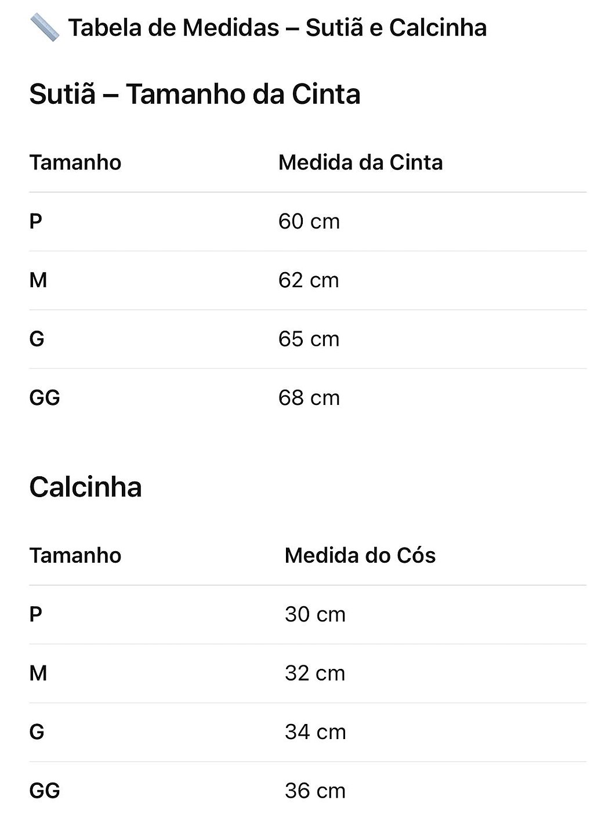This screenshot has width=616, height=840.
Task: Click the "Medida da Cinta" column header
Action: [360, 162]
